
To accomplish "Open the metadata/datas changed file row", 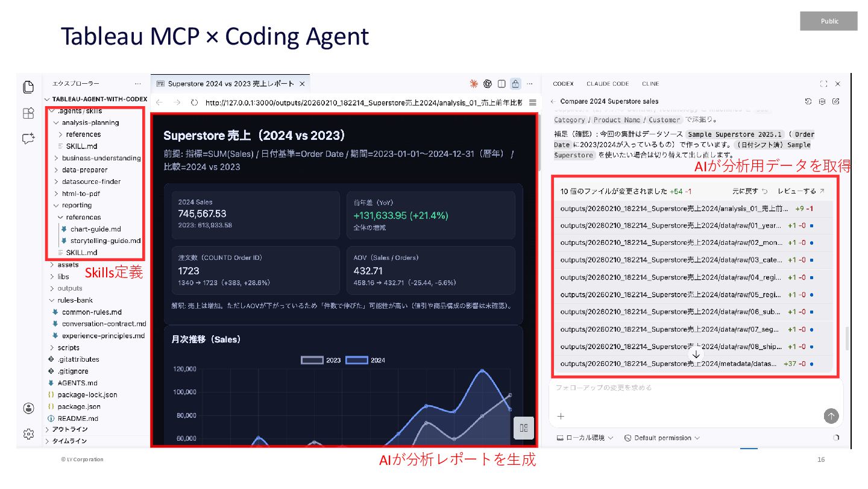I will point(693,364).
